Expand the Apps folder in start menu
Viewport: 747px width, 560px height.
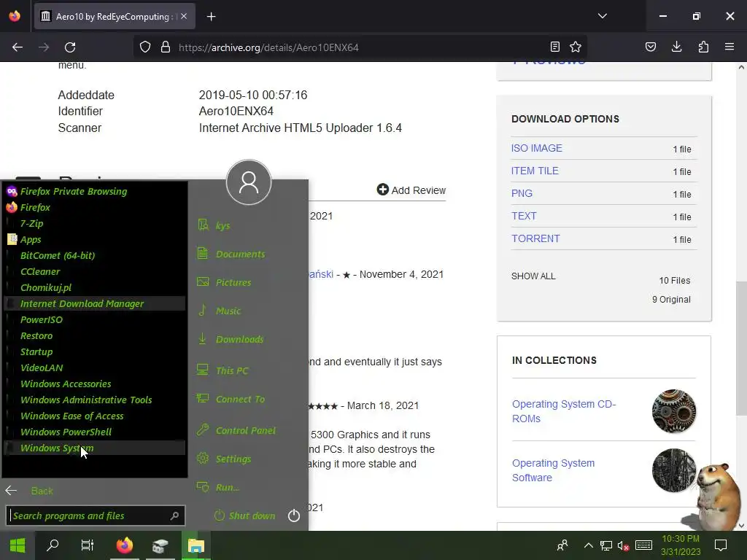tap(94, 239)
